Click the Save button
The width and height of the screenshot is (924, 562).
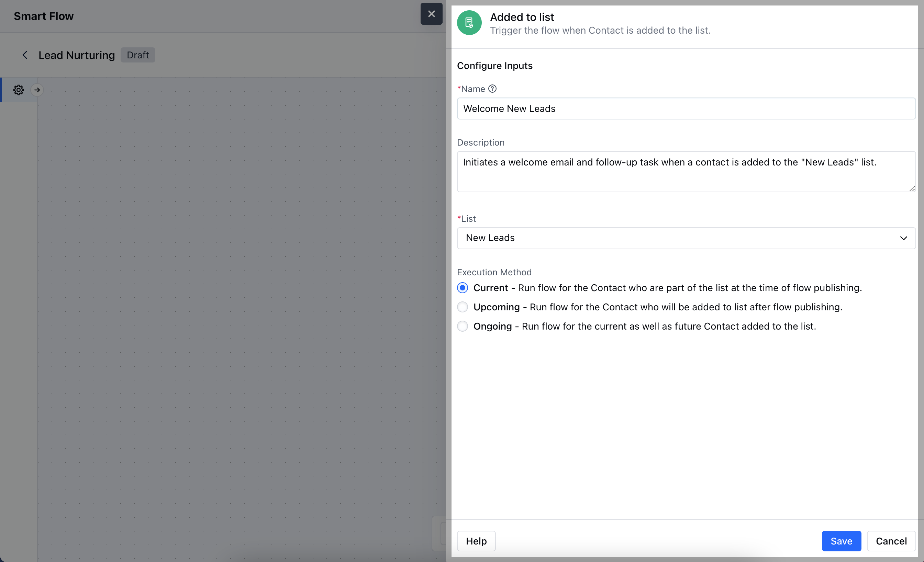coord(841,541)
